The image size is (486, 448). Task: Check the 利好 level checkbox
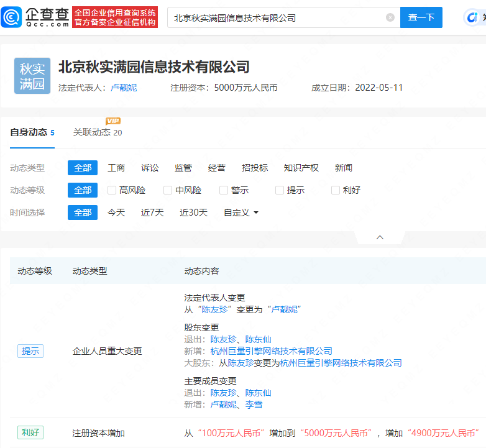pyautogui.click(x=336, y=190)
